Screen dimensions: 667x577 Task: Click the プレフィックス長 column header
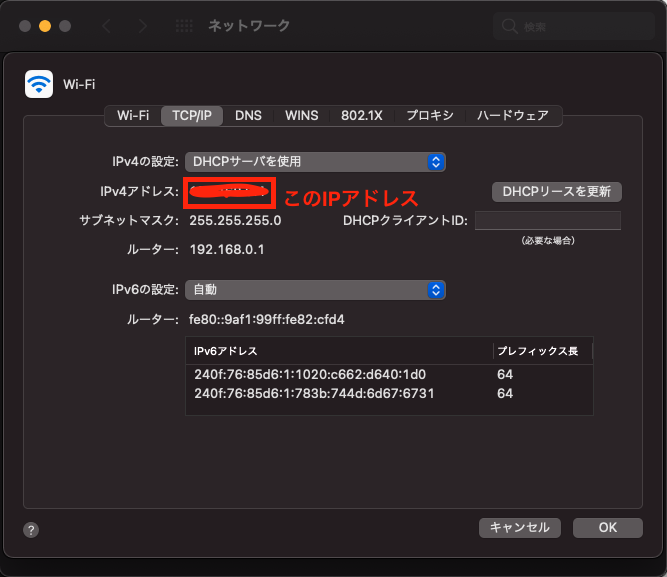click(x=542, y=351)
